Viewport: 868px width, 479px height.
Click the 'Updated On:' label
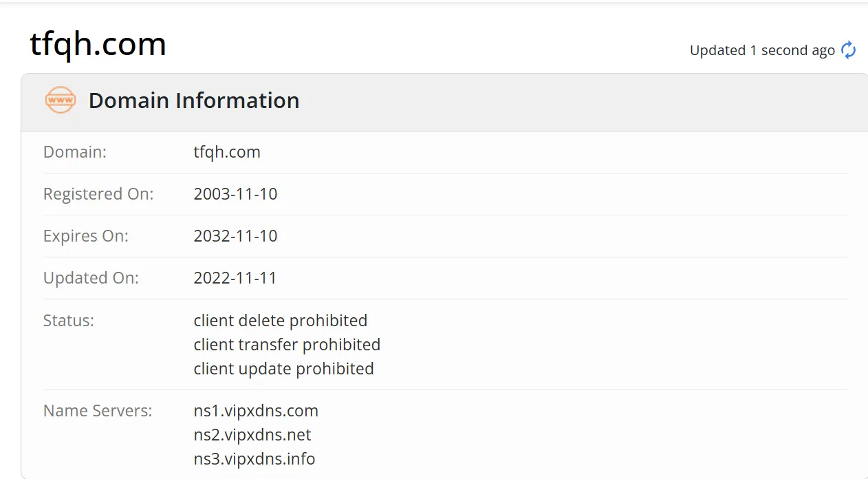tap(91, 279)
